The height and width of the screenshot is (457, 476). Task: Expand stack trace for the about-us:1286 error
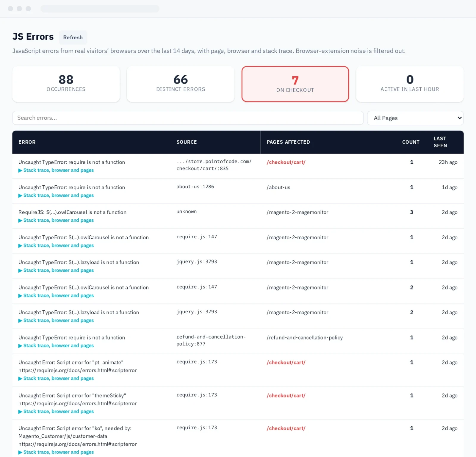pyautogui.click(x=56, y=195)
